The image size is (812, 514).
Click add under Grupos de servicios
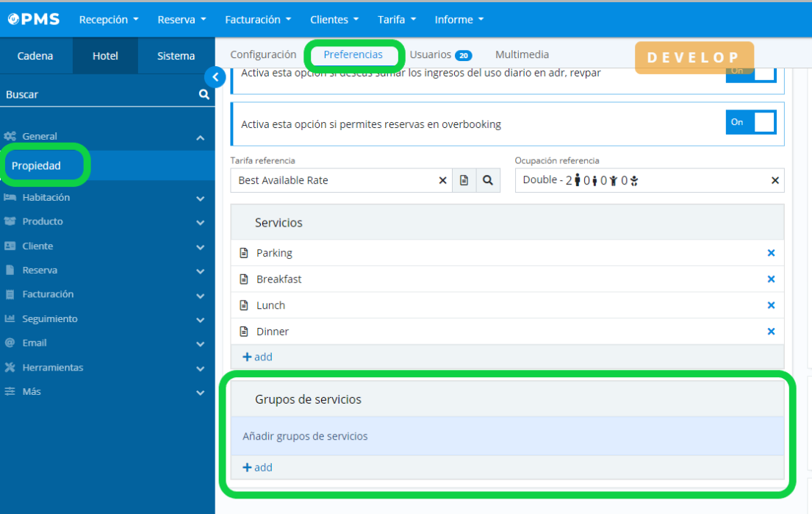click(x=258, y=468)
